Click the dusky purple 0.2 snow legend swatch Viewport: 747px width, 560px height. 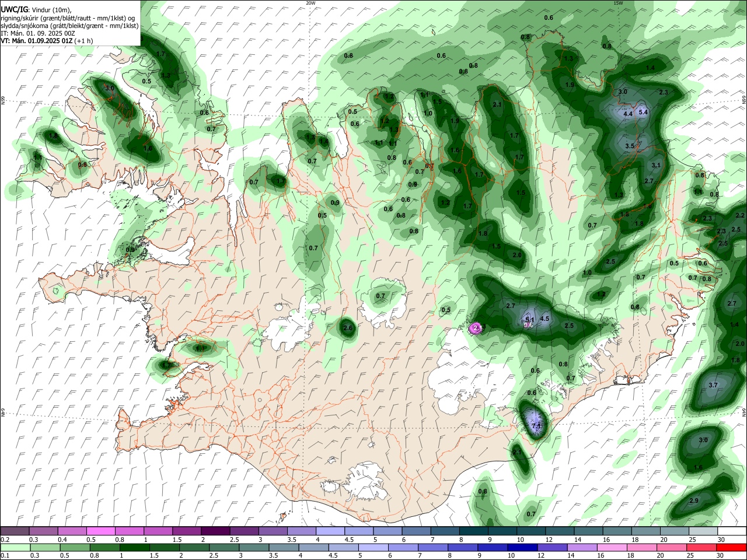[15, 531]
